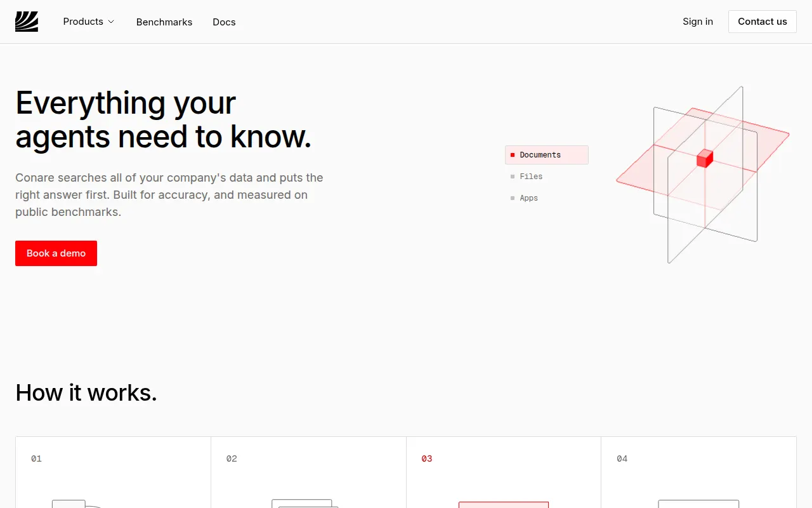Click Sign in
The height and width of the screenshot is (508, 812).
click(698, 22)
